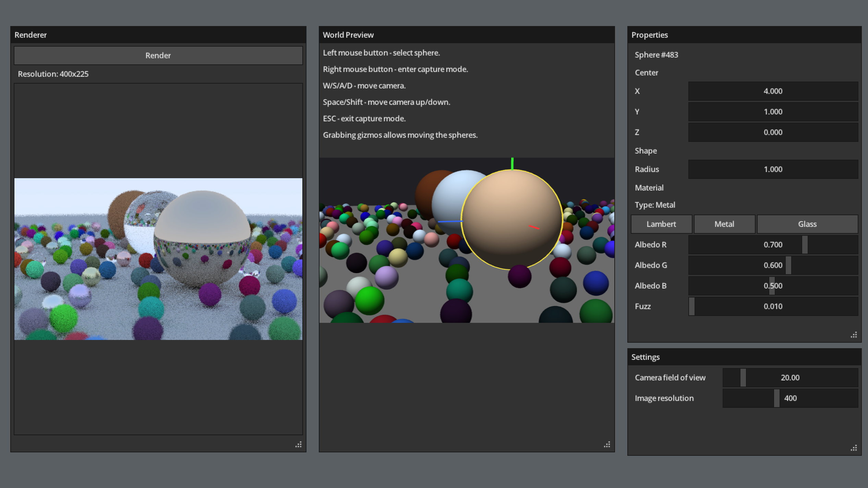Click the 'Center' section label
This screenshot has height=488, width=868.
[x=647, y=73]
